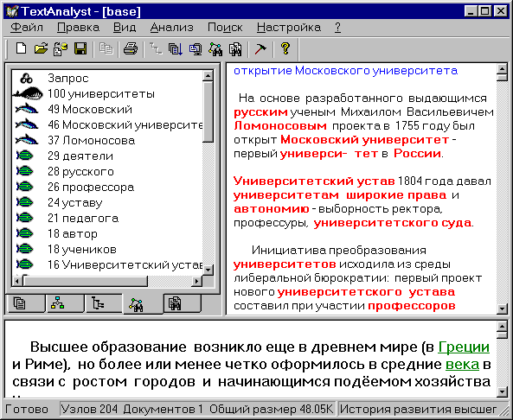The height and width of the screenshot is (420, 513).
Task: Open the Правка menu
Action: [78, 28]
